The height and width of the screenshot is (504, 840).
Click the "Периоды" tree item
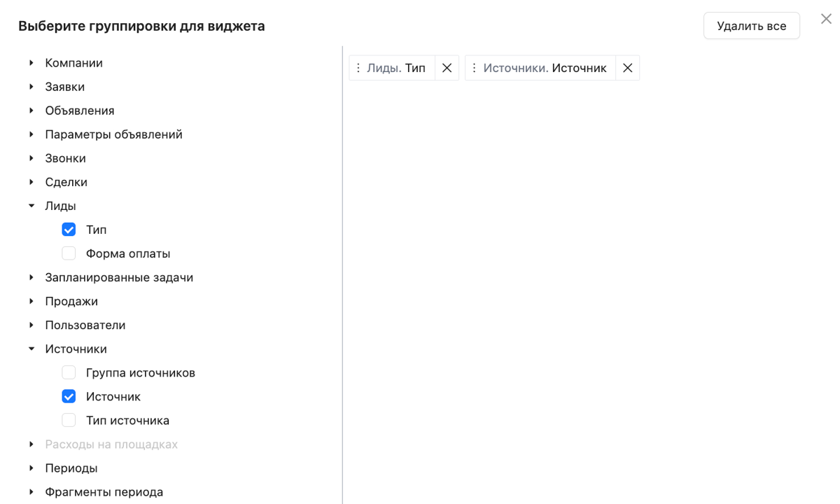pos(71,468)
